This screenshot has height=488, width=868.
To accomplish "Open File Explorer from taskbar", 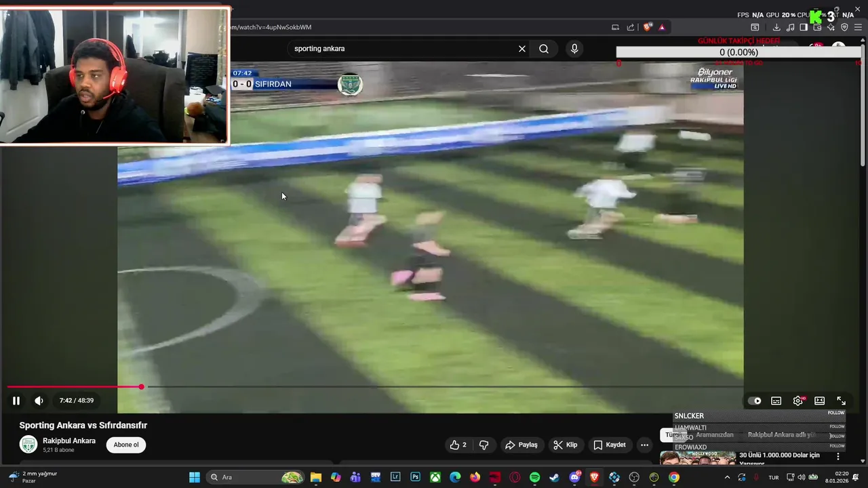I will point(316,477).
